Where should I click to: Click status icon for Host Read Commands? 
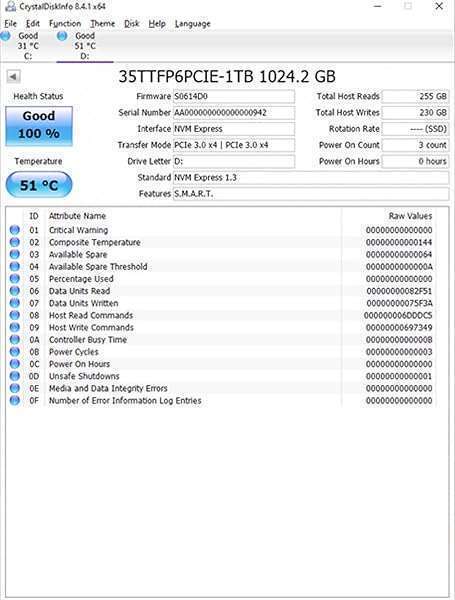[x=15, y=315]
